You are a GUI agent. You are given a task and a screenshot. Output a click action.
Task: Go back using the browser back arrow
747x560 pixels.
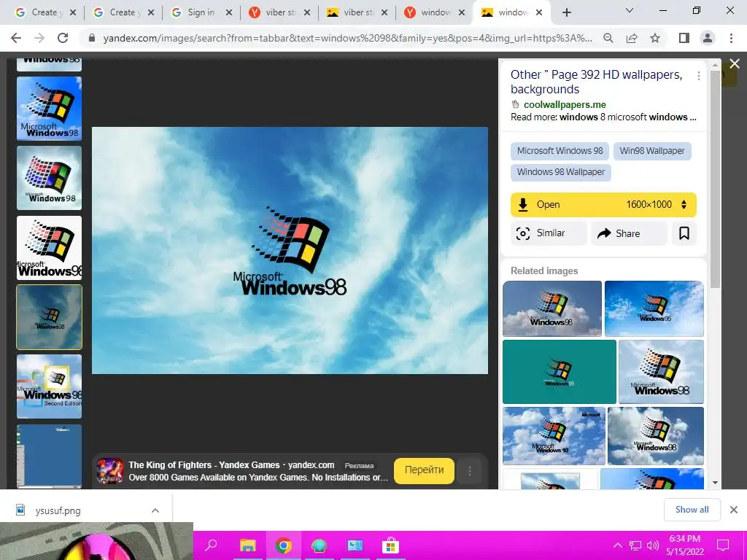coord(16,38)
